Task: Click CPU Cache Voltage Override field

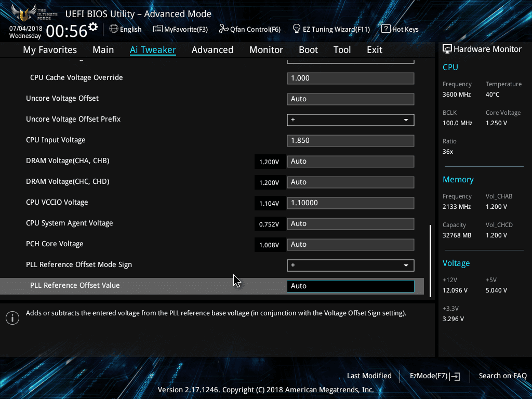Action: (x=351, y=78)
